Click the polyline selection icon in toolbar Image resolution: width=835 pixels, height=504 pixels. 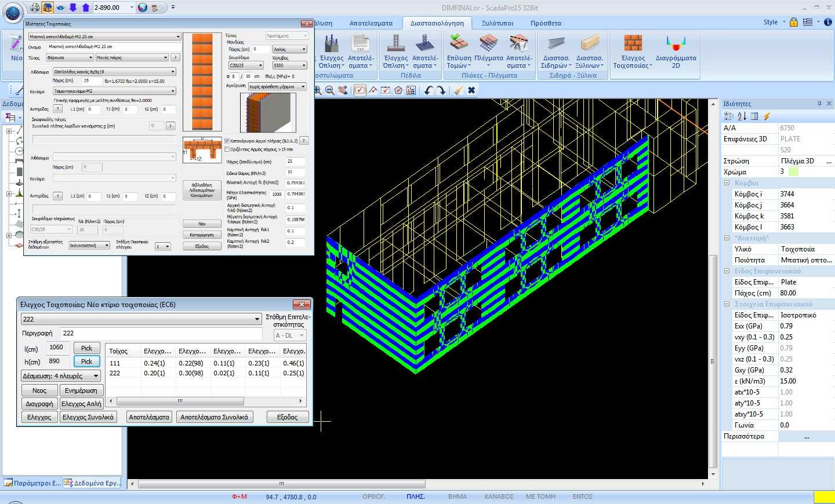(x=373, y=90)
